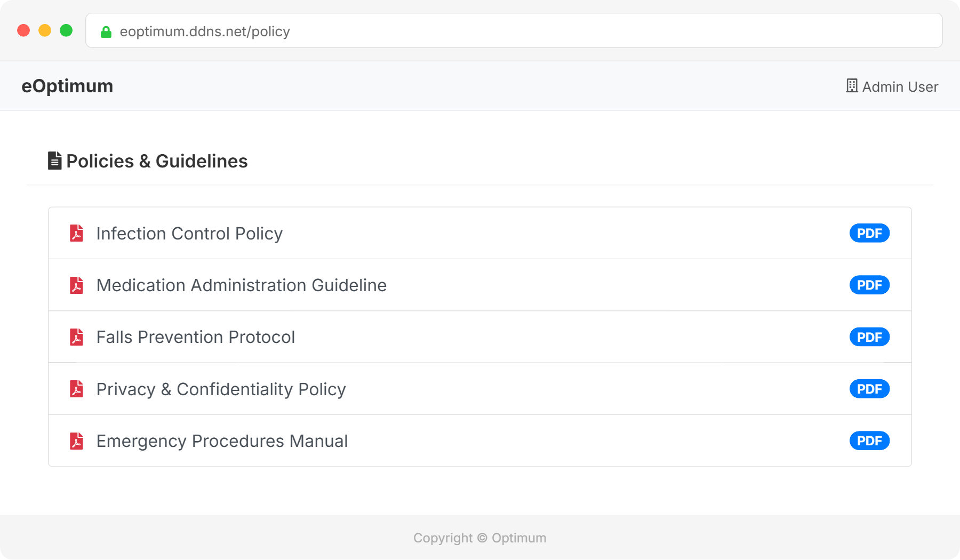Click the blue PDF badge for Infection Control Policy

pyautogui.click(x=869, y=233)
